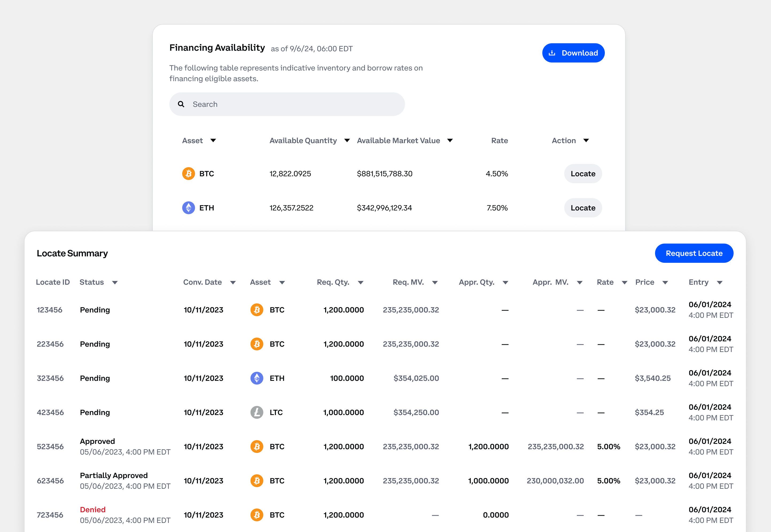Sort by Entry column arrow
The image size is (771, 532).
(x=720, y=283)
